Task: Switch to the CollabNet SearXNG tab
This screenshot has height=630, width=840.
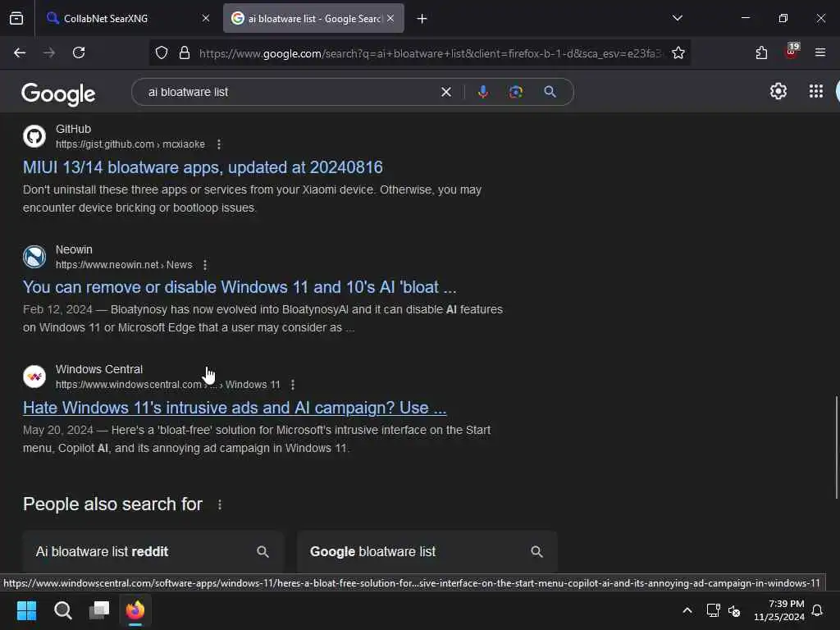Action: coord(129,18)
